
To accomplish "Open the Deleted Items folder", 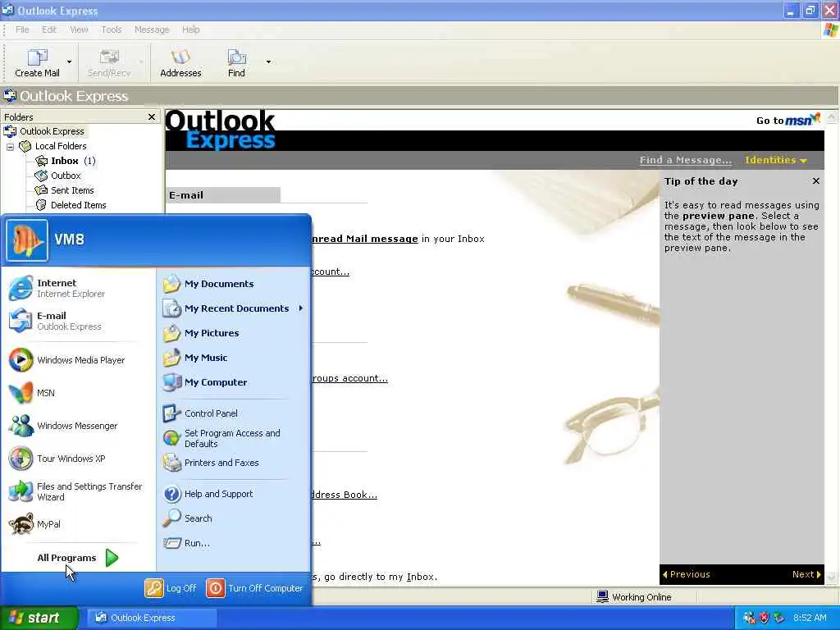I will 78,205.
